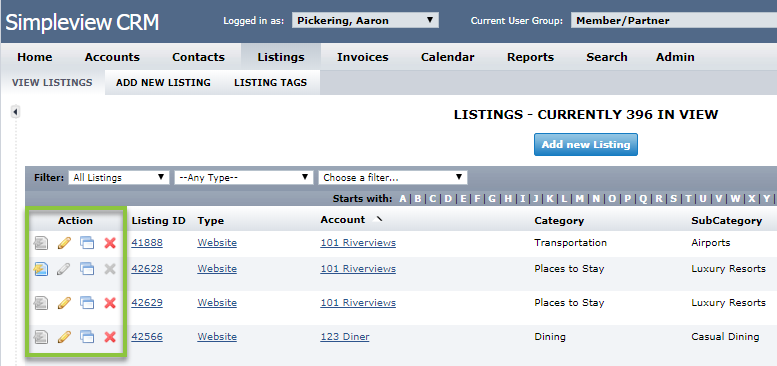Filter listings starting with letter A
Viewport: 777px width, 366px height.
(x=403, y=199)
